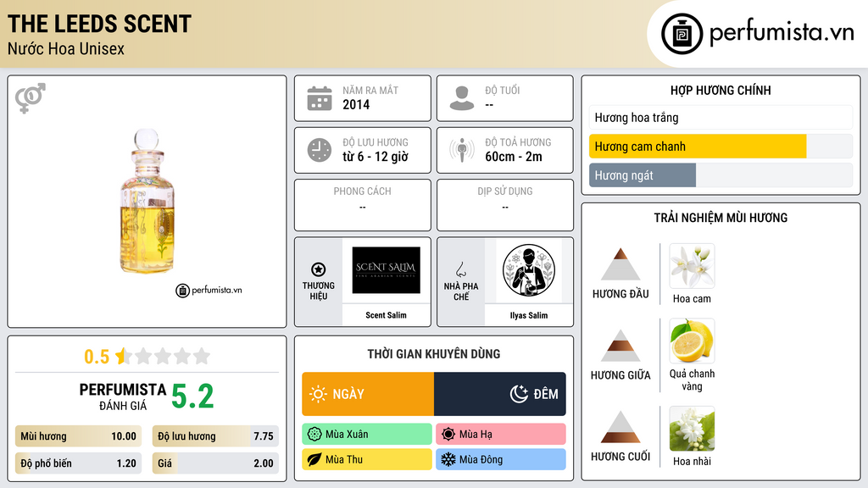
Task: Click the Dịp sử dụng card
Action: (x=505, y=205)
